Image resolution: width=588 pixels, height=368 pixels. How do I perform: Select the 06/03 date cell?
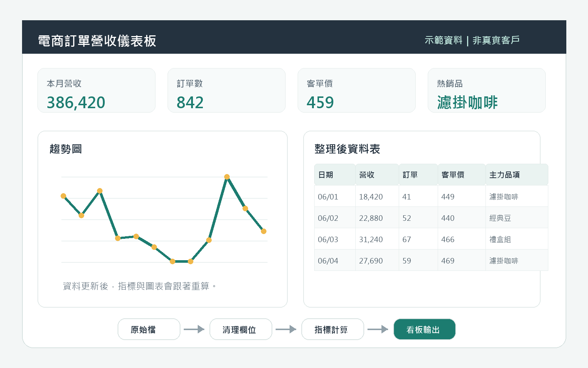(x=335, y=239)
